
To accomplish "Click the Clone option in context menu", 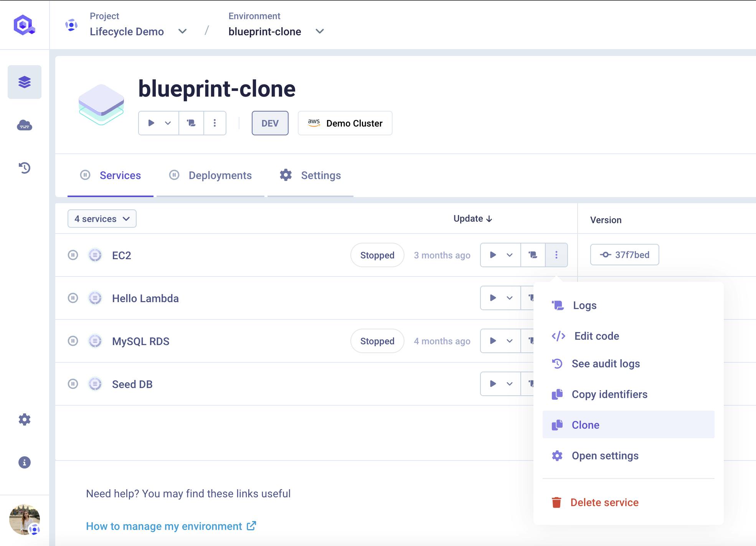I will [586, 424].
